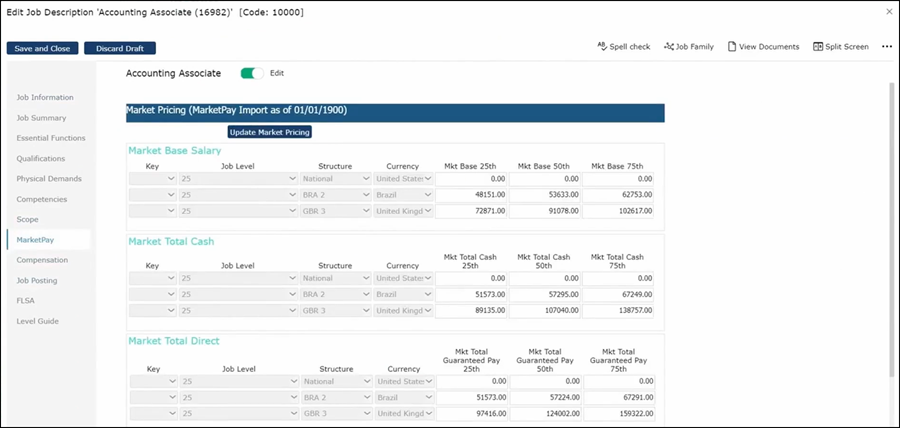The height and width of the screenshot is (428, 900).
Task: Open the more options ellipsis menu
Action: pos(886,47)
